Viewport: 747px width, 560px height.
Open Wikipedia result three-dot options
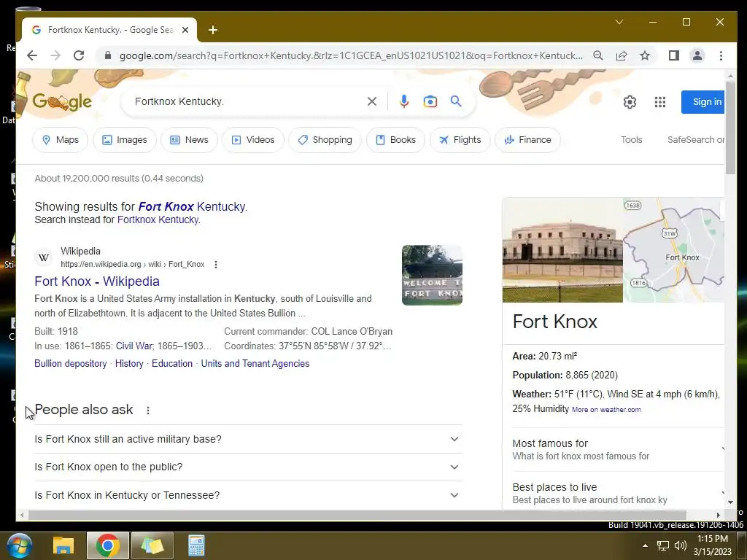[216, 264]
